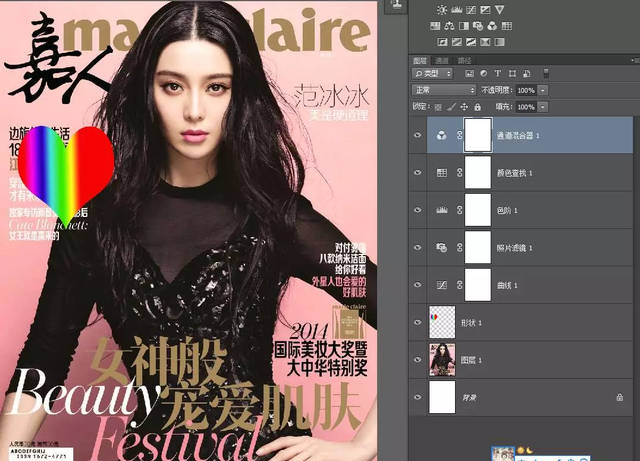Click the lock icon on 背景 layer
Viewport: 640px width, 461px height.
click(x=620, y=397)
